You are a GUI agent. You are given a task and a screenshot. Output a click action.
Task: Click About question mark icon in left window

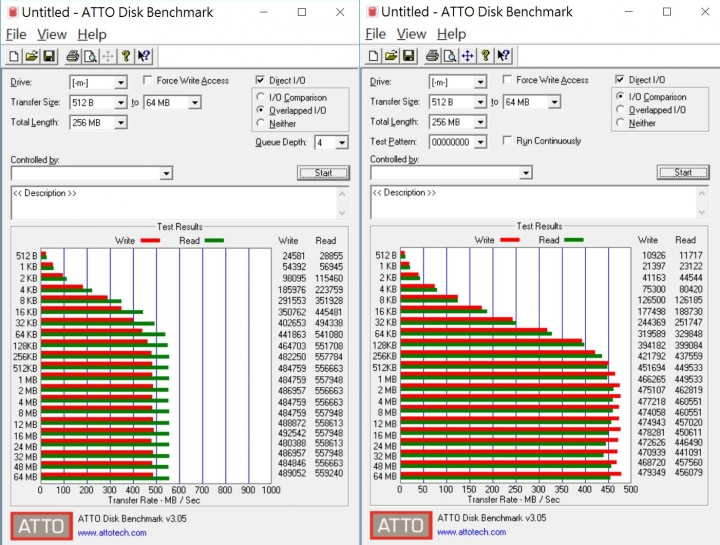(126, 56)
